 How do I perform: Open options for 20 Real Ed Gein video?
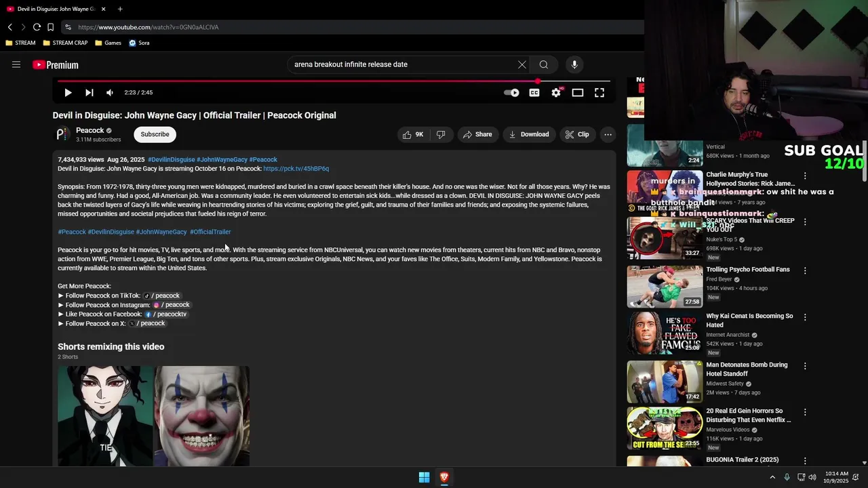pyautogui.click(x=805, y=412)
